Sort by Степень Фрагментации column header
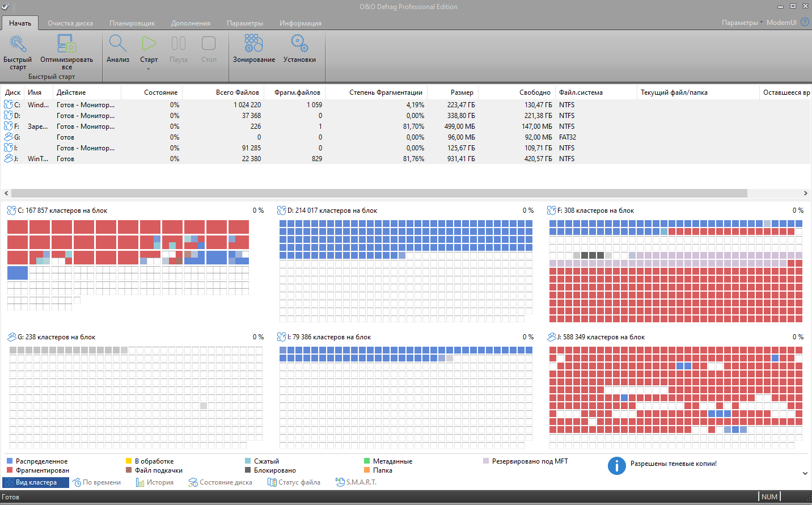Viewport: 812px width, 505px height. coord(386,92)
